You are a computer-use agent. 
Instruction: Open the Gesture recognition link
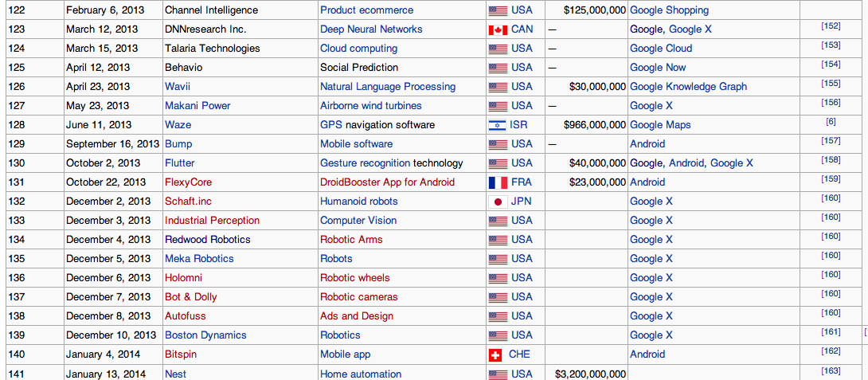(365, 163)
